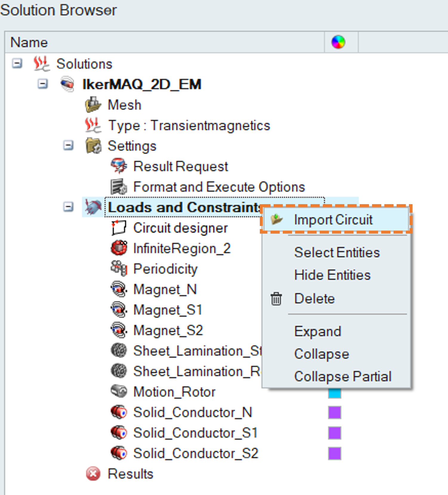Click the Format and Execute Options icon
This screenshot has width=448, height=495.
pos(119,187)
